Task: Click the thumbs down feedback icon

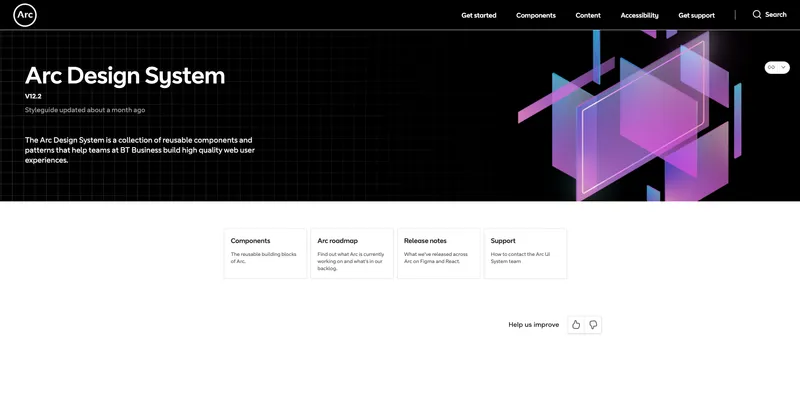Action: pyautogui.click(x=593, y=325)
